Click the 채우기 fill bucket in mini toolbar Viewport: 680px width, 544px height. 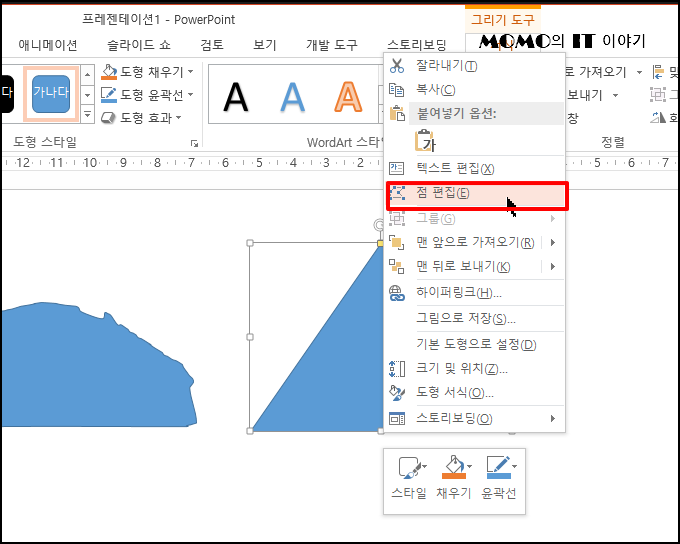[x=454, y=467]
